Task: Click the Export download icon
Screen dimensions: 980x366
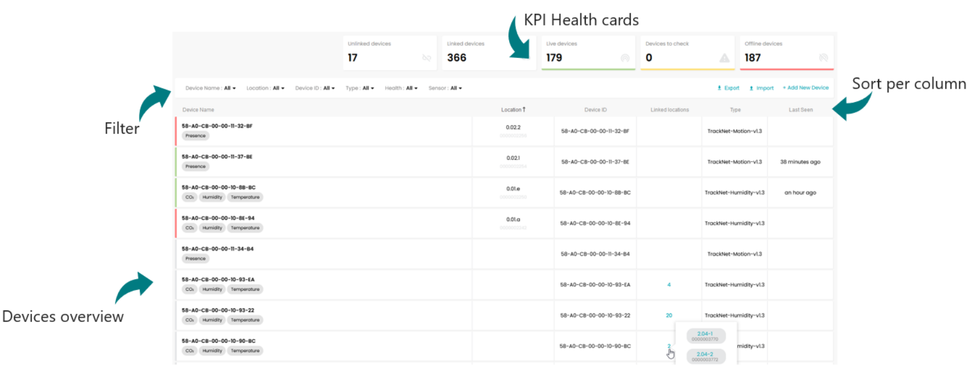Action: pyautogui.click(x=719, y=88)
